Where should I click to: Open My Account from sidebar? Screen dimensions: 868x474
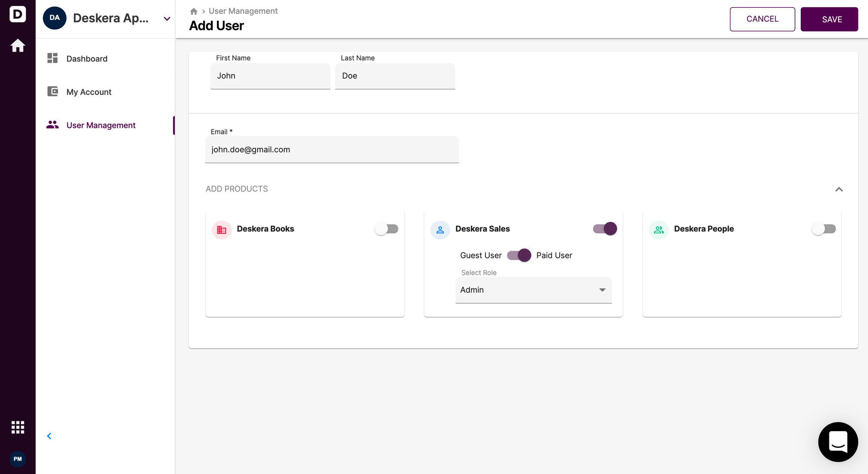click(x=105, y=92)
